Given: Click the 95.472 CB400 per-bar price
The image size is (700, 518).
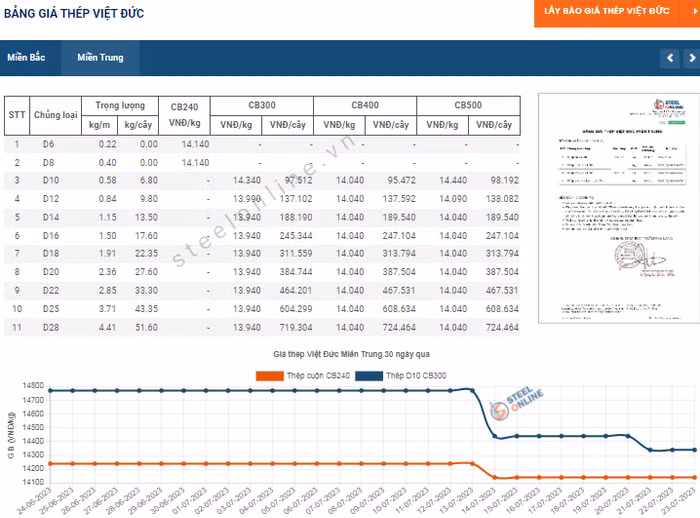Looking at the screenshot, I should coord(401,180).
